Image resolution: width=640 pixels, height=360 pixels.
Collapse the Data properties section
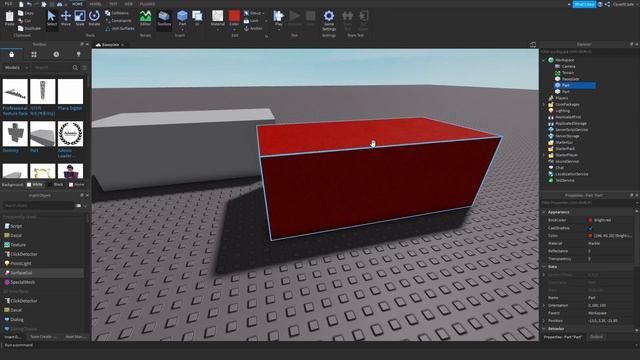[544, 267]
